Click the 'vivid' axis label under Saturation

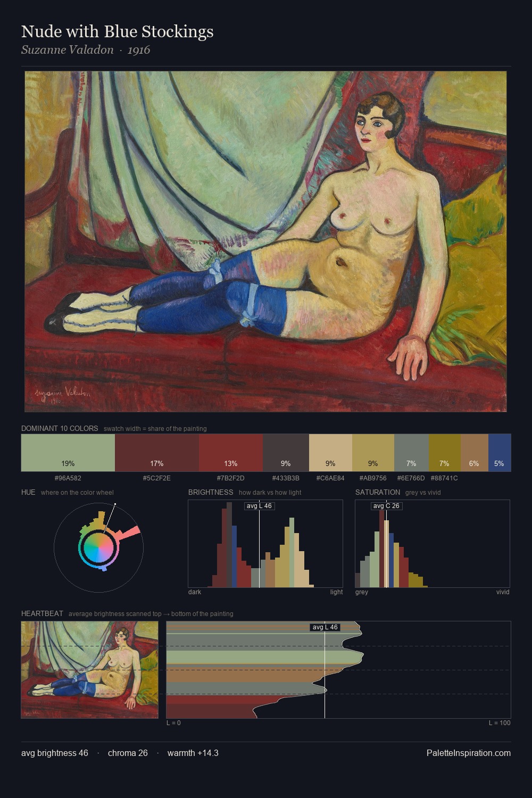tap(503, 592)
